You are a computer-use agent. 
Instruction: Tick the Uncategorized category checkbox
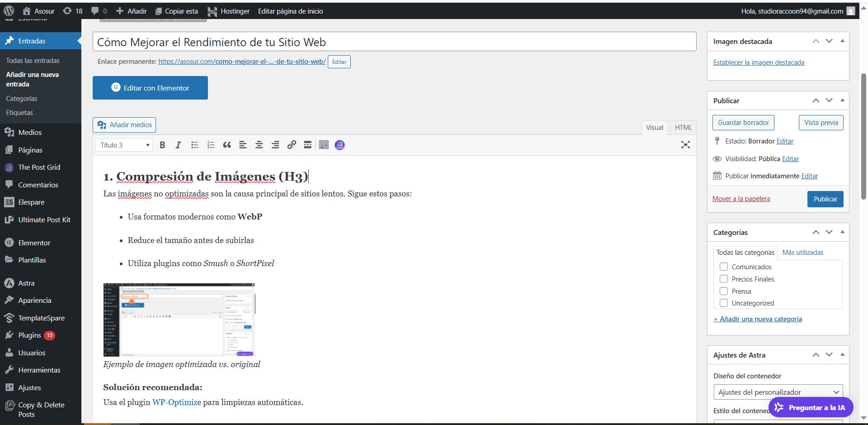coord(724,303)
